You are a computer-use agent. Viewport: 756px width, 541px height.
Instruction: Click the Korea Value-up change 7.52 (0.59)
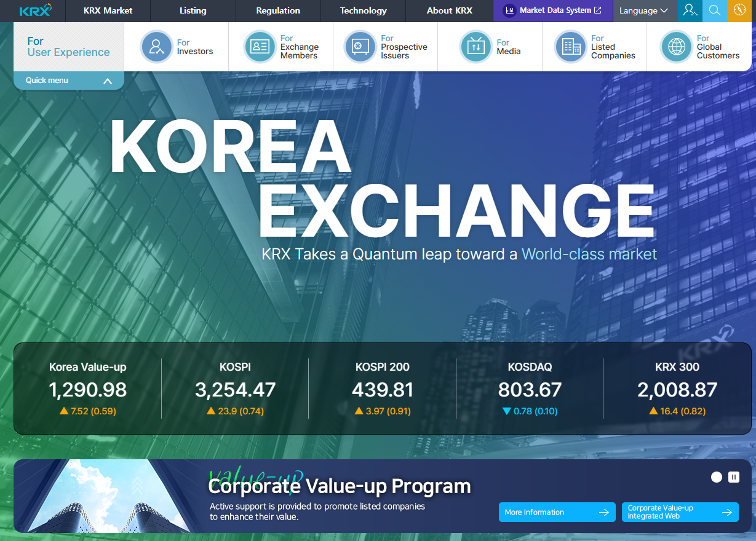coord(88,411)
